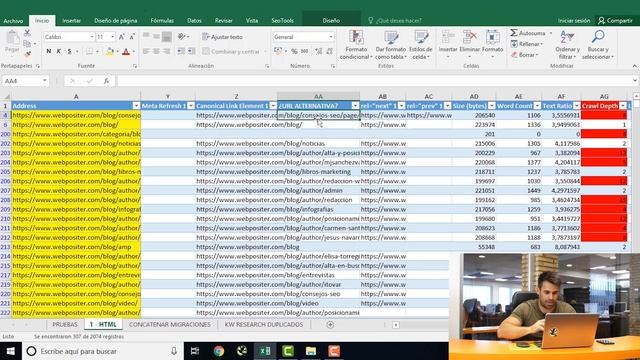Screen dimensions: 640x360
Task: Click cell with value 55348
Action: click(x=473, y=247)
